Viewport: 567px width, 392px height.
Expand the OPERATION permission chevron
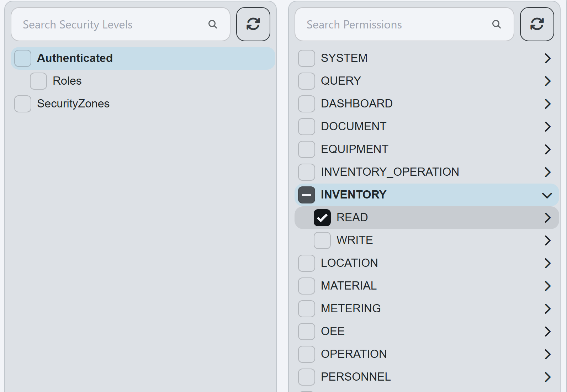(547, 354)
